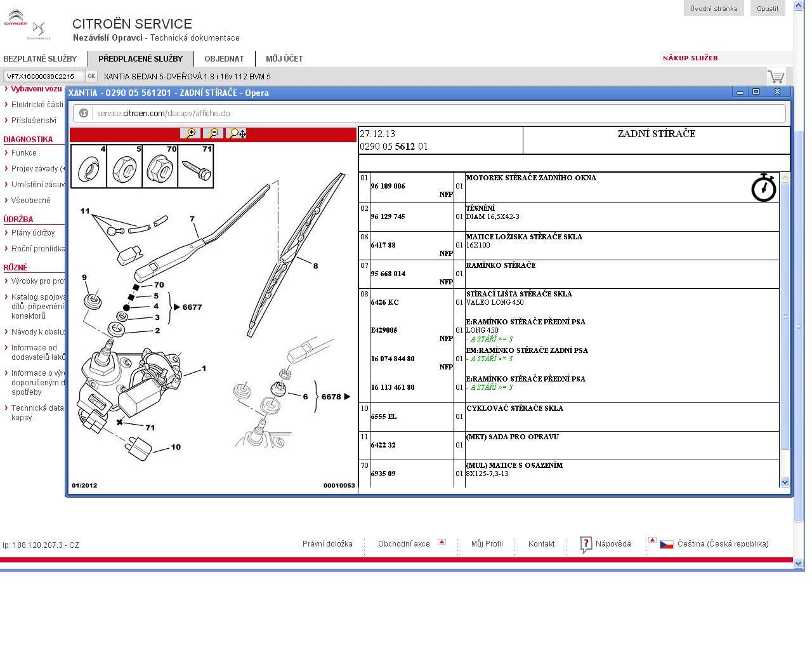
Task: Open the BEZPLATNÉ SLUŽBY tab
Action: (x=40, y=59)
